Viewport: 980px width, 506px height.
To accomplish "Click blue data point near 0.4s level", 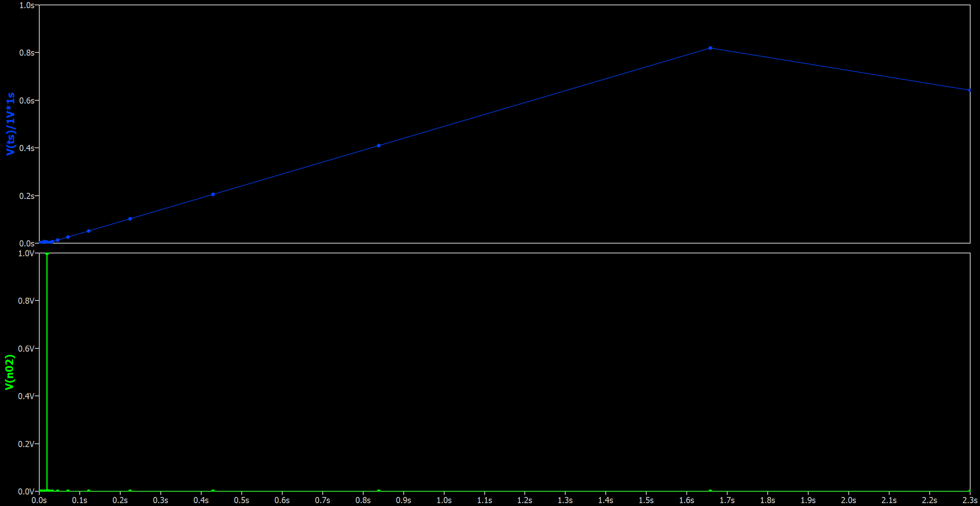I will pos(379,145).
